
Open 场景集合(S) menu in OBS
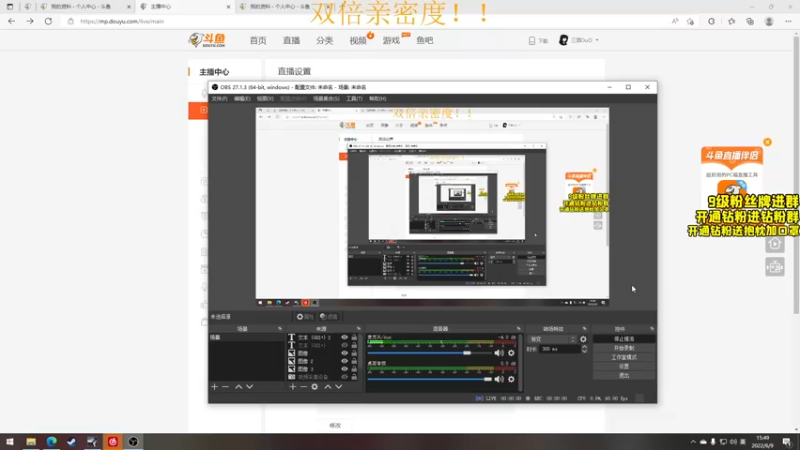pyautogui.click(x=326, y=98)
